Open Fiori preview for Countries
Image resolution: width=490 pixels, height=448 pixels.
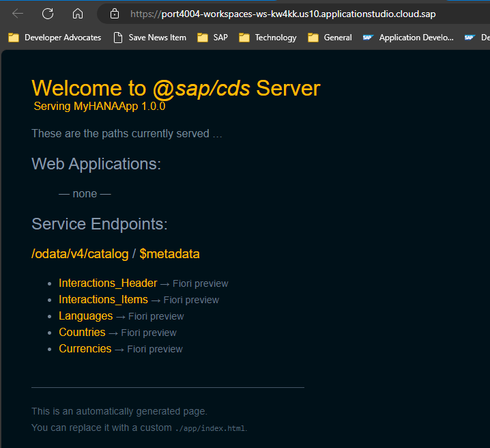(149, 333)
